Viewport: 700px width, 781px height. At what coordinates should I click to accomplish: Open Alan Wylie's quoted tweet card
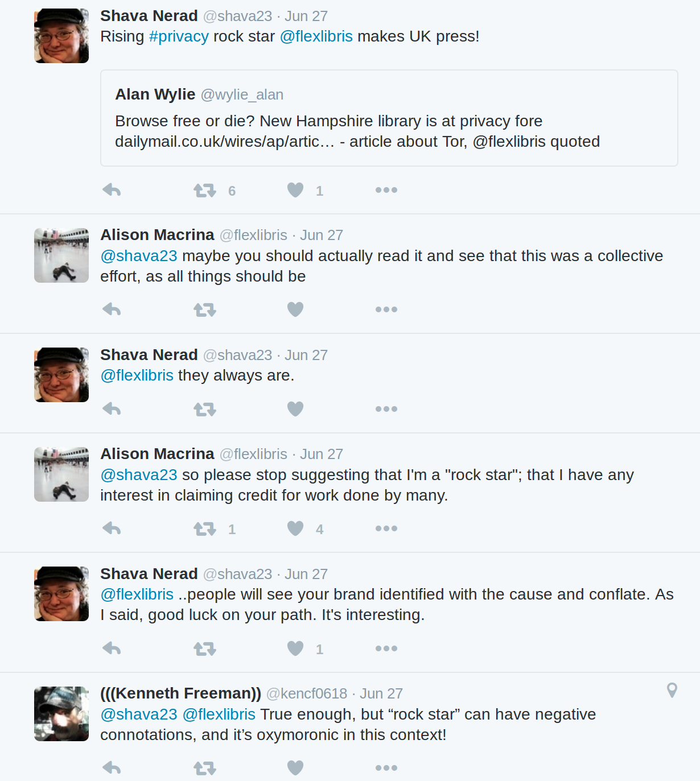(x=389, y=118)
